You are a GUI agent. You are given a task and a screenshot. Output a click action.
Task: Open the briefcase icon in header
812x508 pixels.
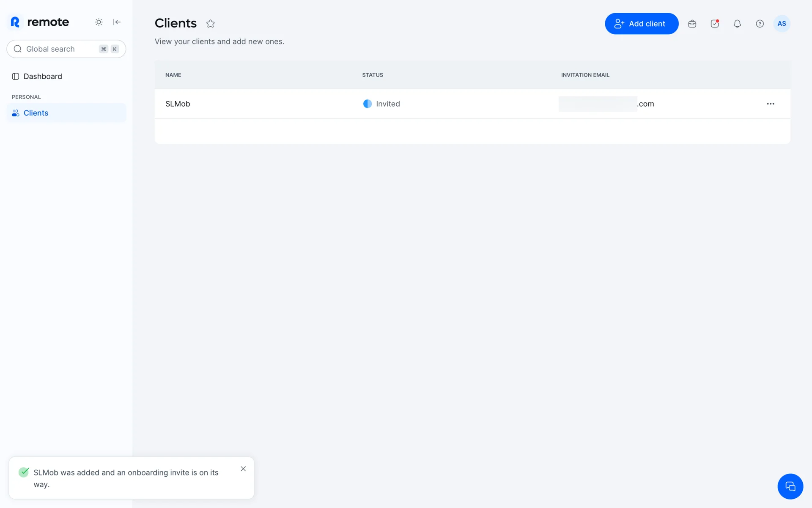pos(692,24)
